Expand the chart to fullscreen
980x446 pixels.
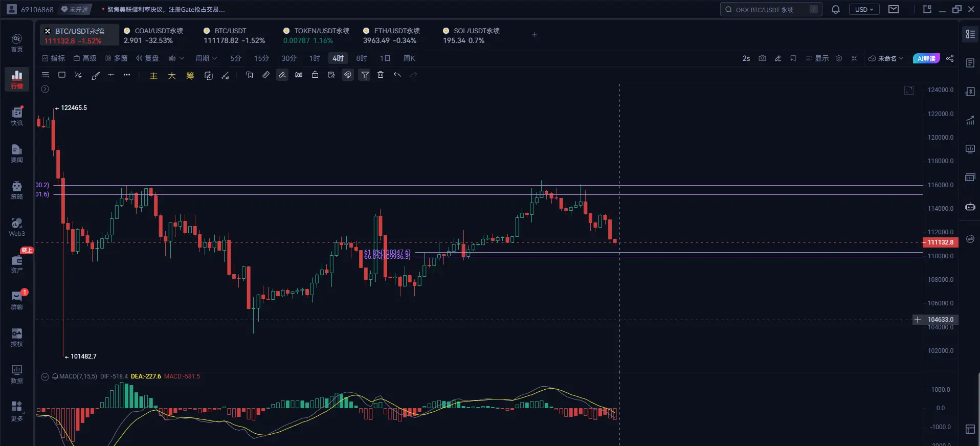pos(909,91)
